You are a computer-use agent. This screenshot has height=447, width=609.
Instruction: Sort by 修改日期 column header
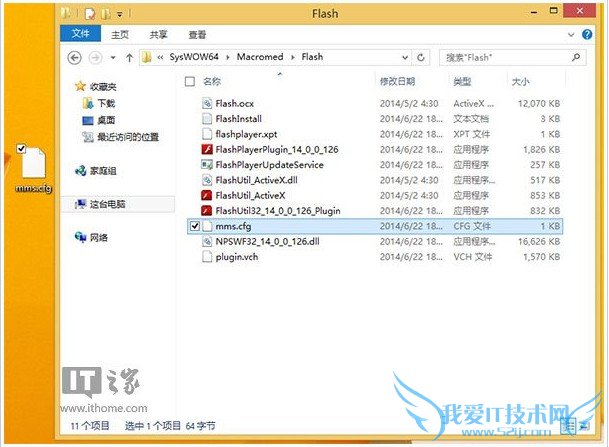[397, 81]
